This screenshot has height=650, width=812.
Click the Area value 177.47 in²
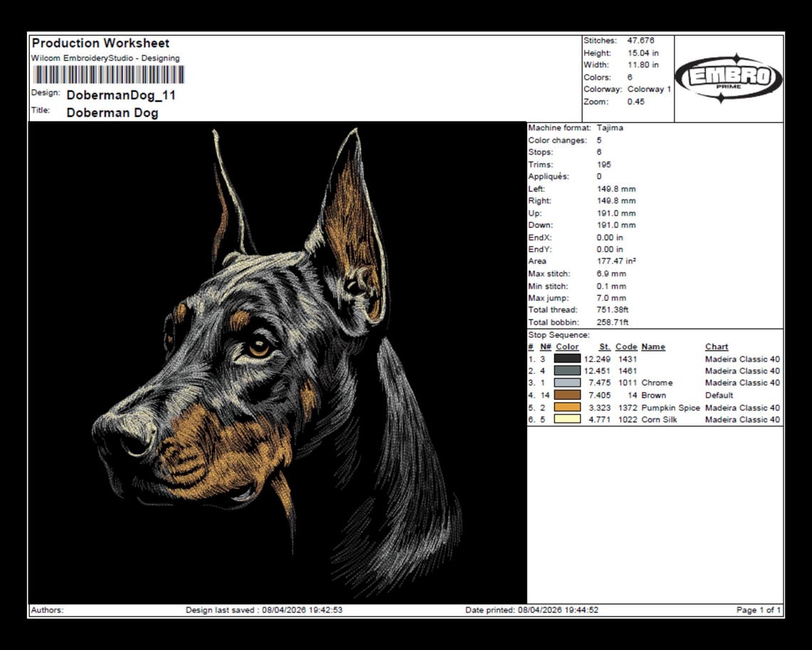(616, 262)
